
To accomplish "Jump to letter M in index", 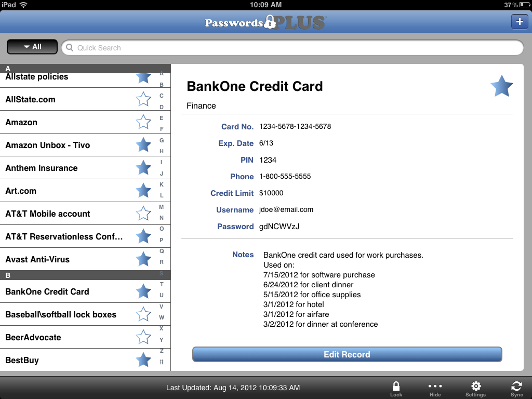I will tap(162, 207).
